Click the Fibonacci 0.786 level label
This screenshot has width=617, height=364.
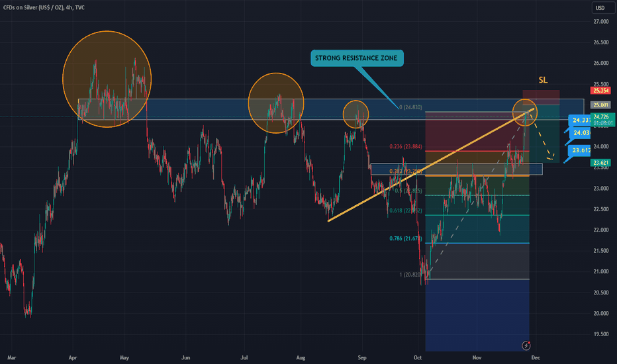tap(405, 239)
